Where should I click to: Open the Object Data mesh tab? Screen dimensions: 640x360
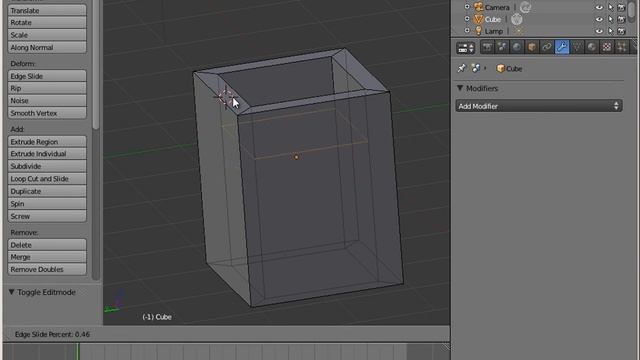coord(577,47)
